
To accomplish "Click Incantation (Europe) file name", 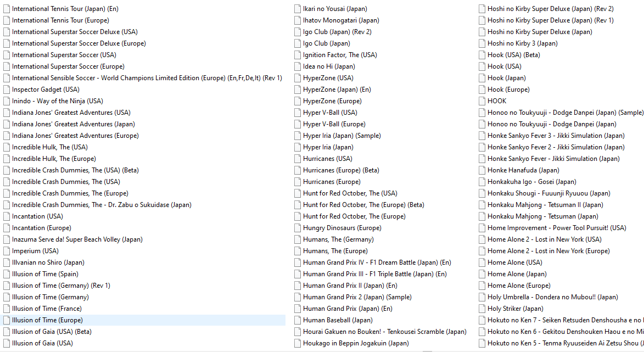I will point(42,227).
